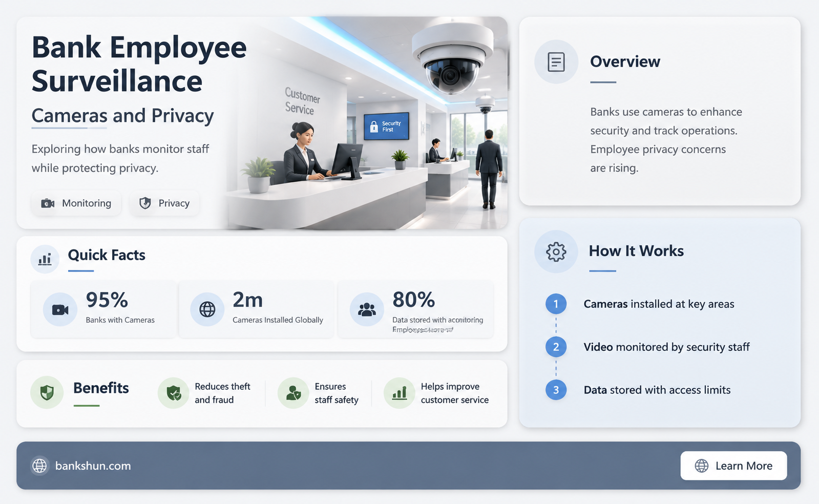819x504 pixels.
Task: Visit the bankshun.com link
Action: coord(93,466)
